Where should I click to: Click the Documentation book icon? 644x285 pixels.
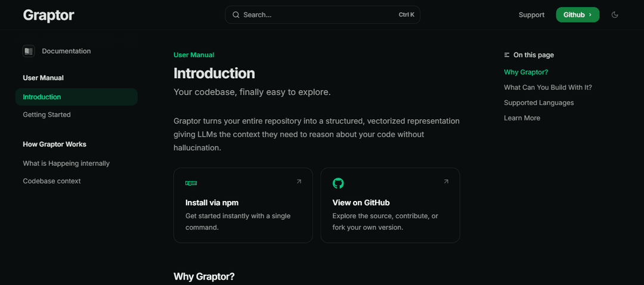[29, 51]
